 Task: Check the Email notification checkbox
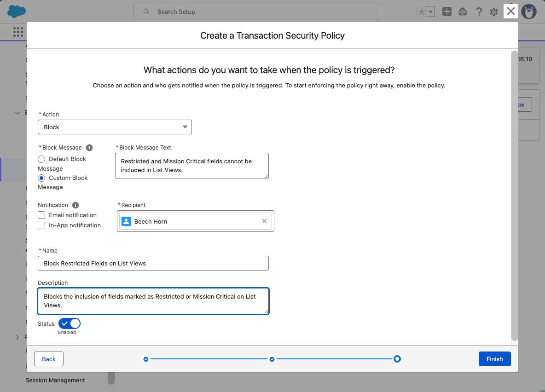coord(41,214)
